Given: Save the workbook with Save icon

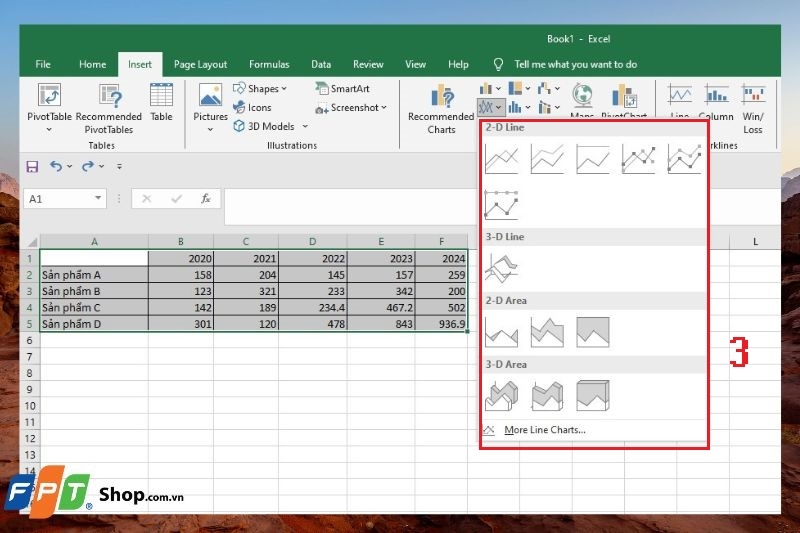Looking at the screenshot, I should click(x=32, y=166).
